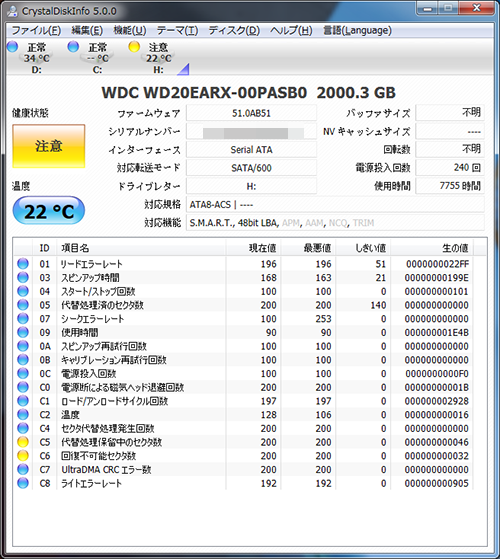Click the Serial ATA interface field
Image resolution: width=500 pixels, height=559 pixels.
click(251, 150)
